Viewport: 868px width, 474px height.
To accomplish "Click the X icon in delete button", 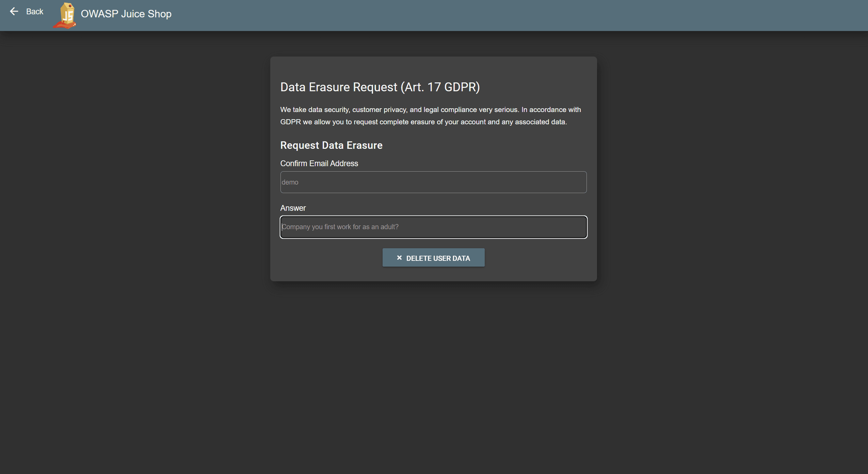I will click(x=399, y=258).
